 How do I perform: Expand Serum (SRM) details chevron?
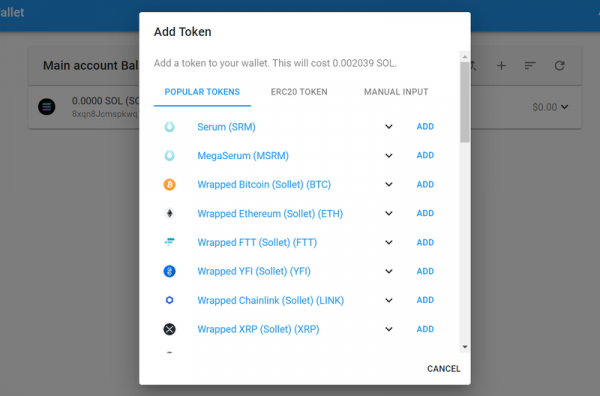point(389,127)
